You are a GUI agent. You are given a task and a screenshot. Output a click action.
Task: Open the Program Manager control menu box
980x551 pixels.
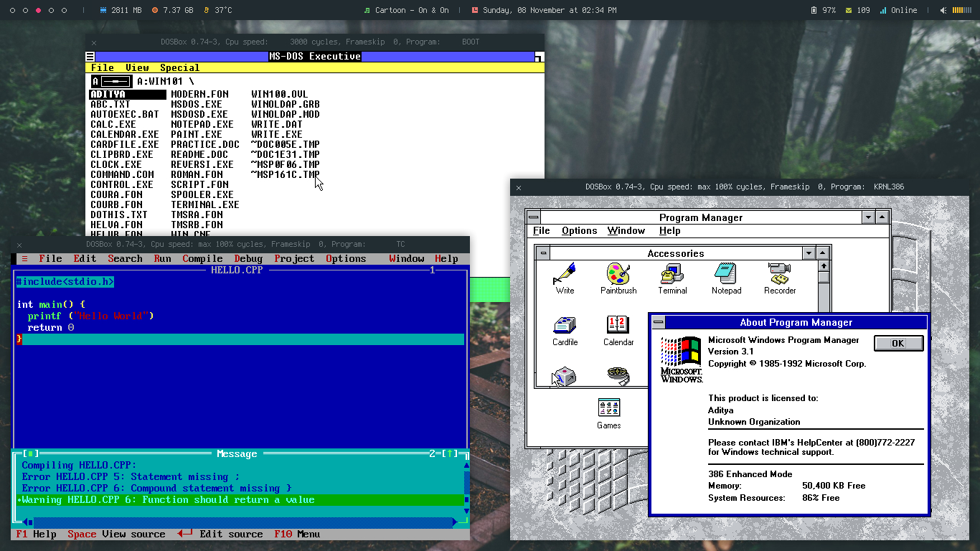coord(533,217)
